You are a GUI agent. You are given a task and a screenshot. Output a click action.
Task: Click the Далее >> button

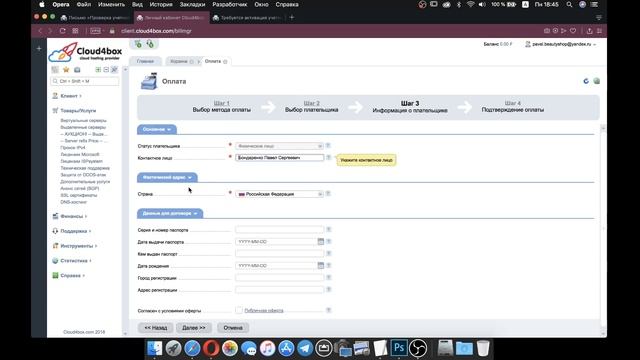(194, 328)
